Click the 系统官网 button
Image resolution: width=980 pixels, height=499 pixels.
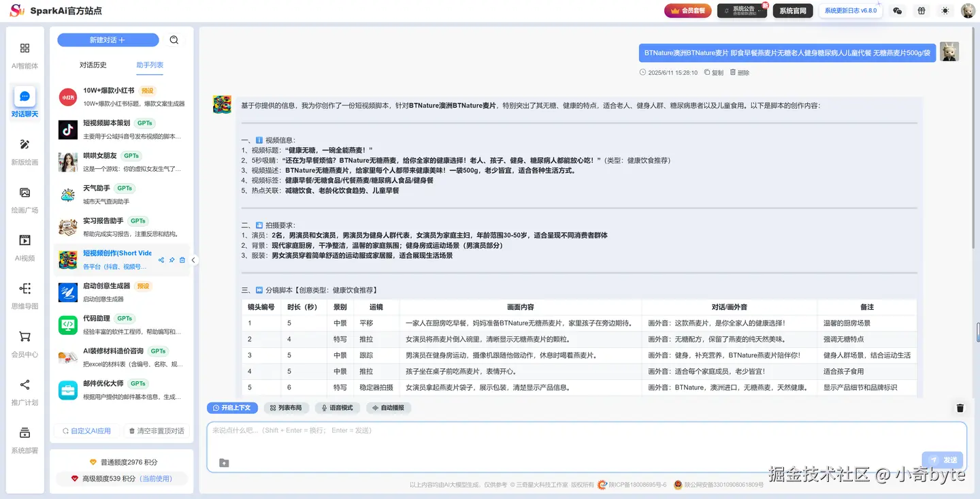(x=793, y=11)
